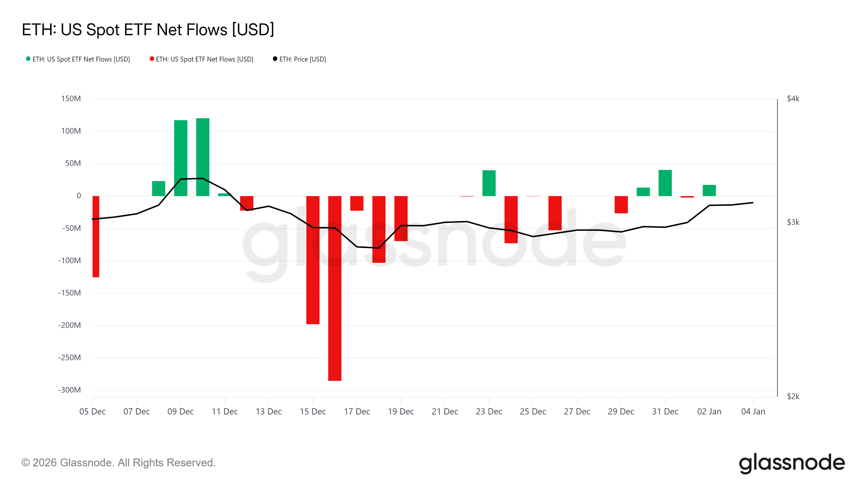Open the Glassnode copyright notice text
Image resolution: width=868 pixels, height=488 pixels.
click(118, 463)
